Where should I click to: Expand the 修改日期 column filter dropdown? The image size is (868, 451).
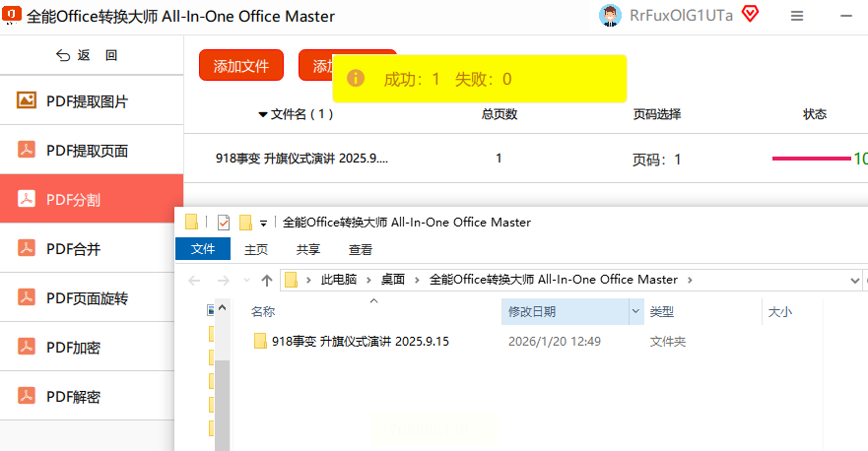(x=635, y=311)
